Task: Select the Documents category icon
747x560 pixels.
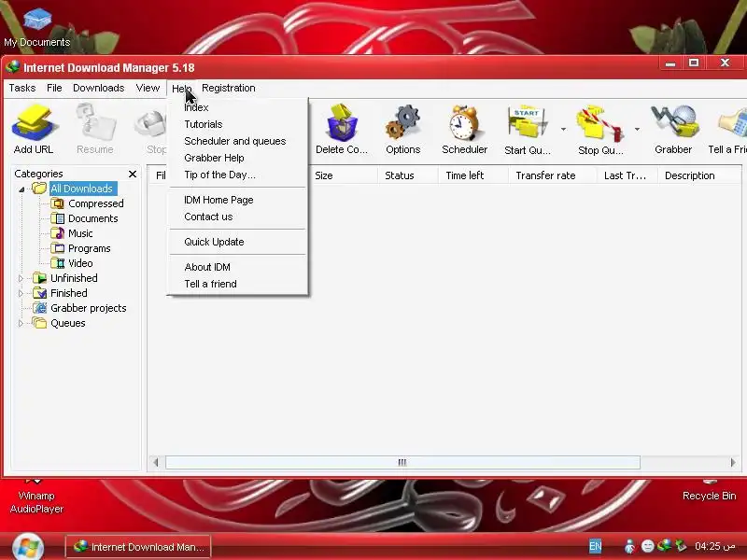Action: 58,218
